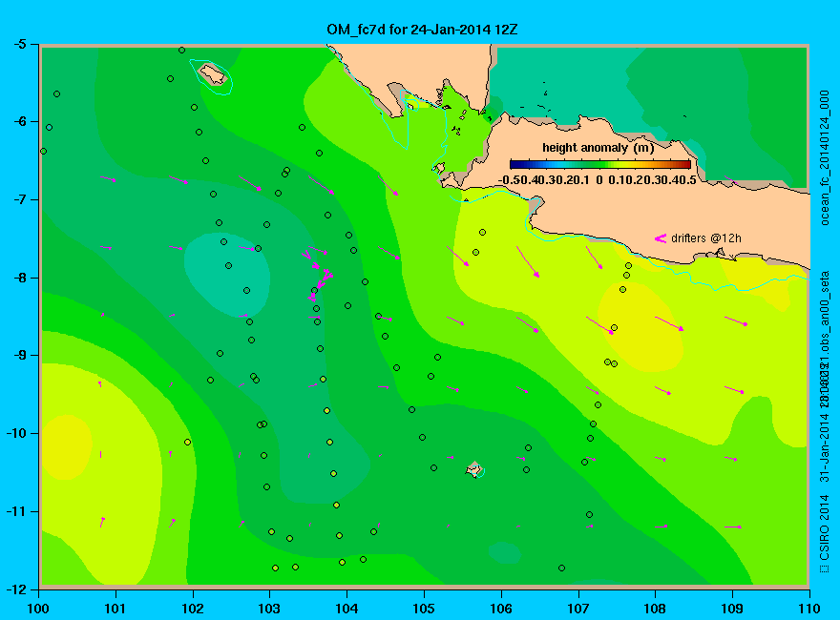Click the 'height anomaly (m)' label
The height and width of the screenshot is (620, 840).
click(x=598, y=148)
